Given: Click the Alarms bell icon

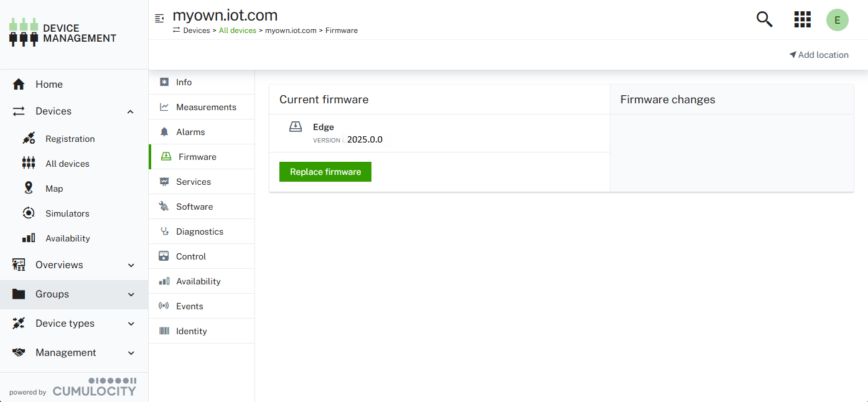Looking at the screenshot, I should [164, 132].
